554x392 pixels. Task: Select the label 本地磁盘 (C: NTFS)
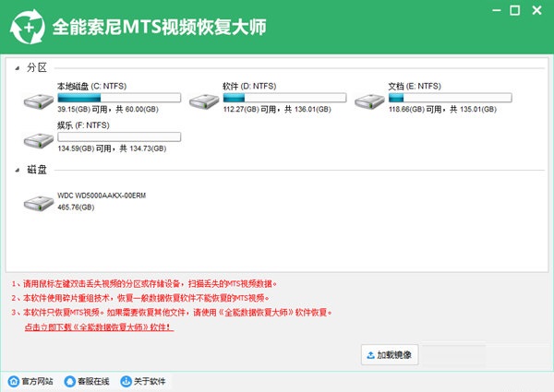click(91, 86)
